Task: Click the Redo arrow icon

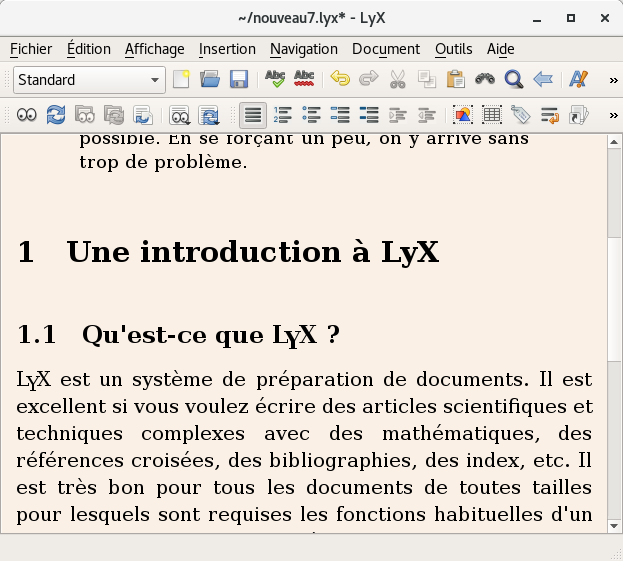Action: coord(369,79)
